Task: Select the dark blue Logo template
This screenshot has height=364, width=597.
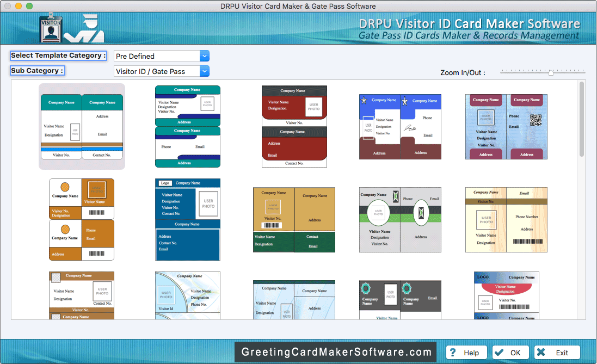Action: click(188, 219)
